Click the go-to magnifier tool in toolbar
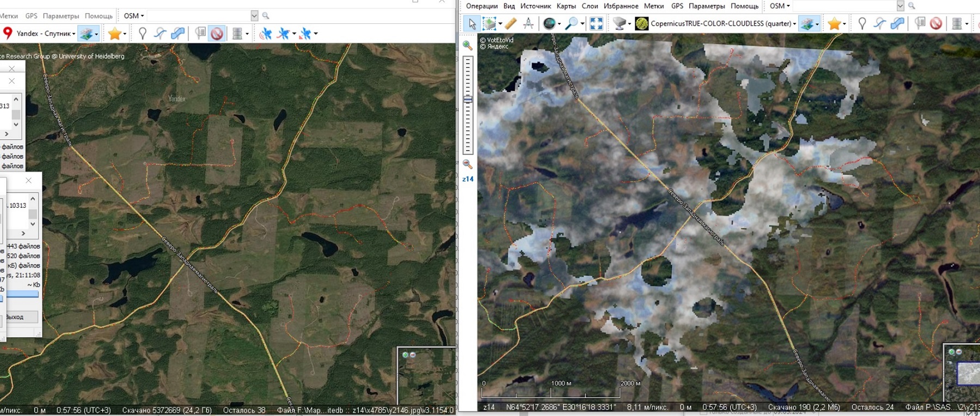This screenshot has width=980, height=416. pyautogui.click(x=571, y=23)
